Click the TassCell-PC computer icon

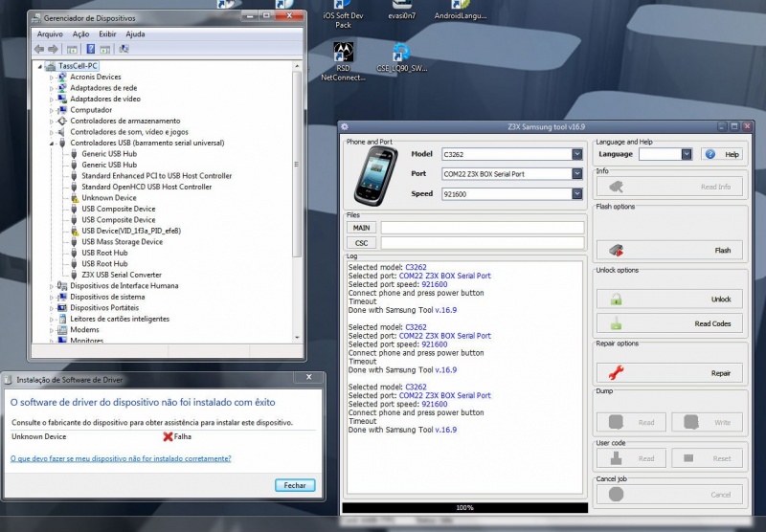(x=51, y=65)
